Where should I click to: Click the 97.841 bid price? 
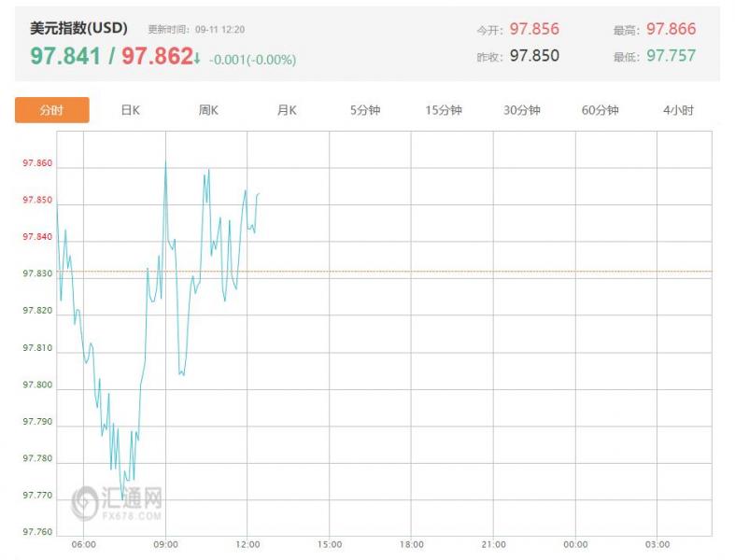(x=65, y=56)
